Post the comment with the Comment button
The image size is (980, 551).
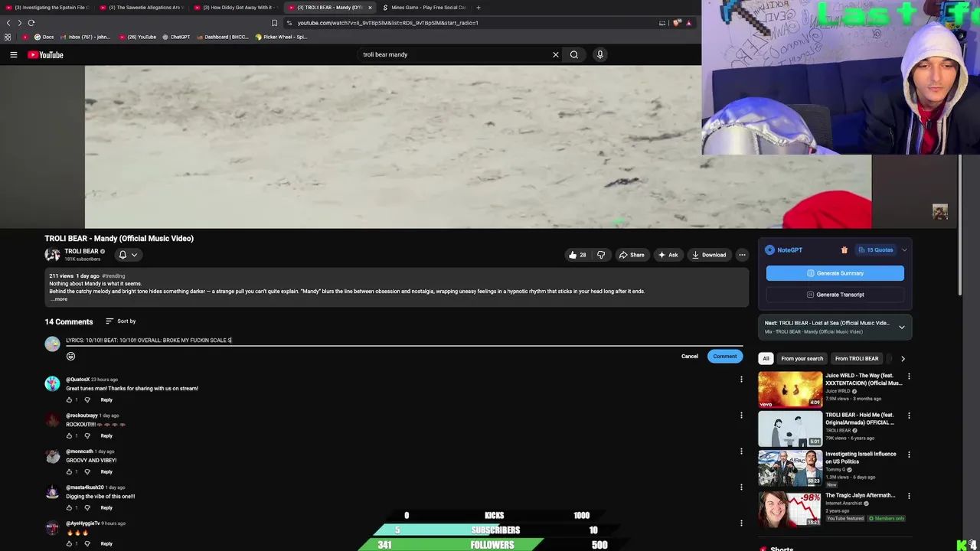[724, 356]
